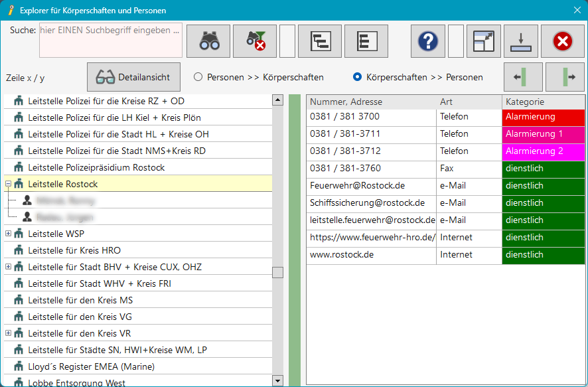Move the splitter right with the right-arrow icon

pos(565,77)
